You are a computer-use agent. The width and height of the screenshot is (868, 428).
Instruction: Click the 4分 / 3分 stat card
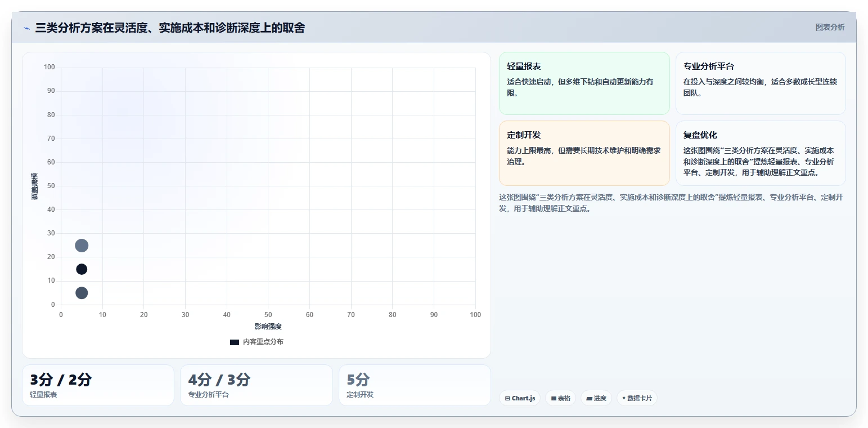(257, 385)
